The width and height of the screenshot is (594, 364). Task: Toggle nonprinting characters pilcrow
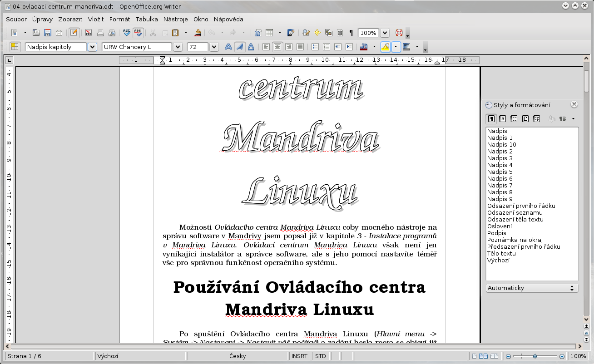coord(351,33)
